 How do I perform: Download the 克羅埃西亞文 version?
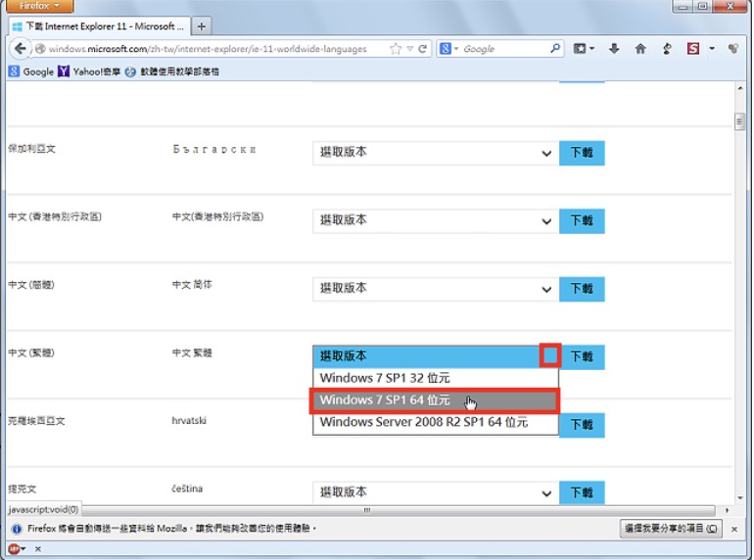tap(582, 425)
